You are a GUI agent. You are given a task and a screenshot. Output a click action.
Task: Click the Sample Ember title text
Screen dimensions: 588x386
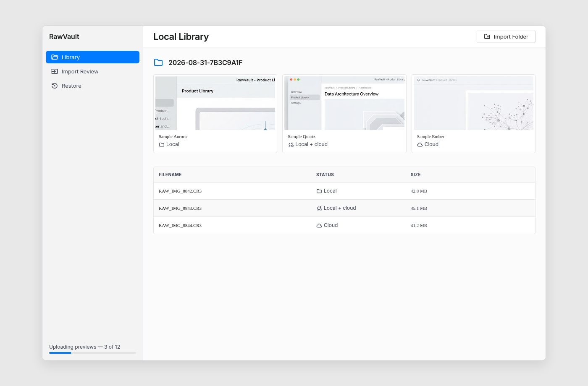tap(430, 136)
